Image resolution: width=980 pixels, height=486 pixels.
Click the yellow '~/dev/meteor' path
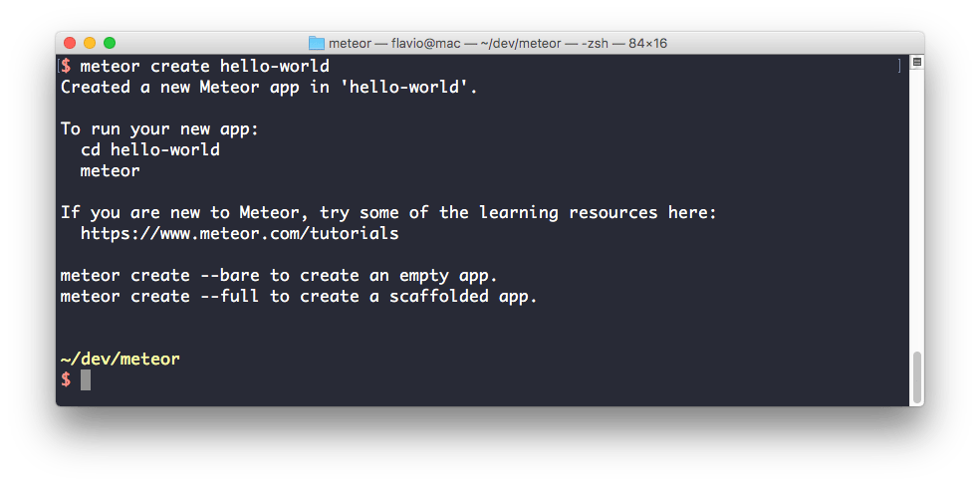(x=120, y=360)
